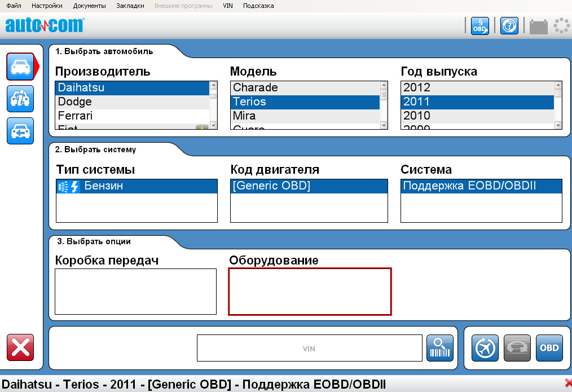Select year 2012 in the list

pos(417,88)
